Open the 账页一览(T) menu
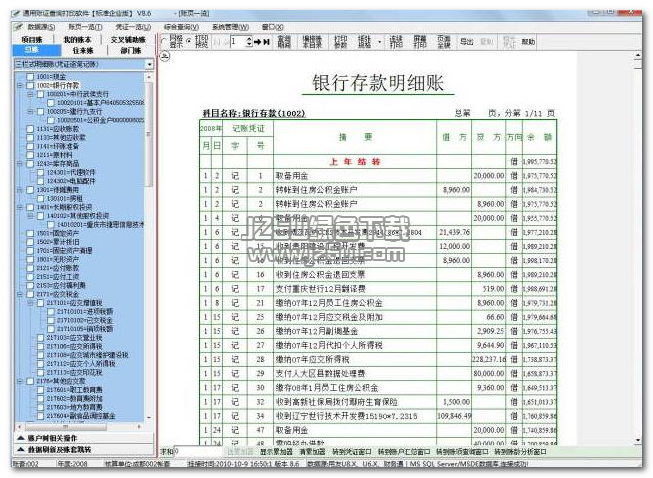This screenshot has width=653, height=478. (85, 27)
